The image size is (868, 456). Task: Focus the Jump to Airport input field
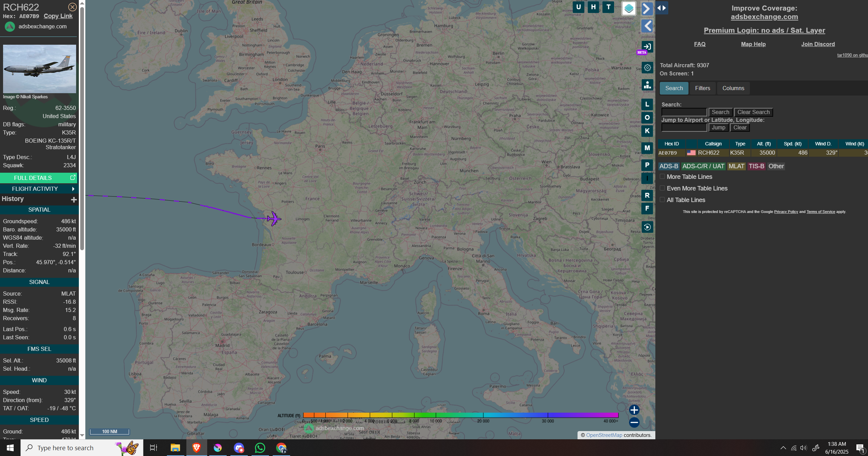pyautogui.click(x=684, y=127)
